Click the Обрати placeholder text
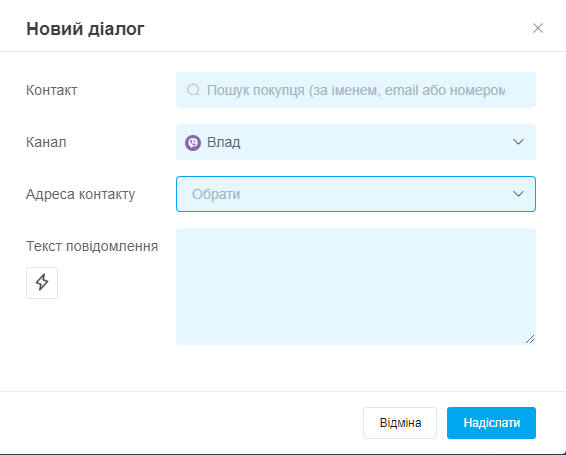Viewport: 566px width, 455px height. pyautogui.click(x=216, y=194)
